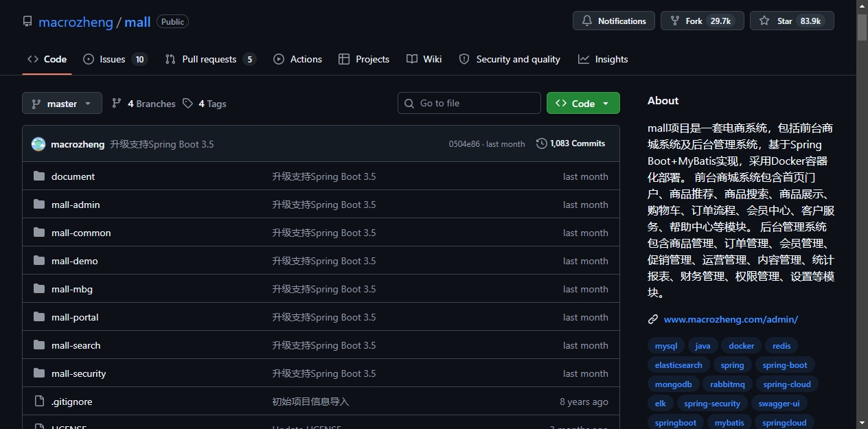868x429 pixels.
Task: Click the folder icon beside mall-demo
Action: tap(39, 261)
